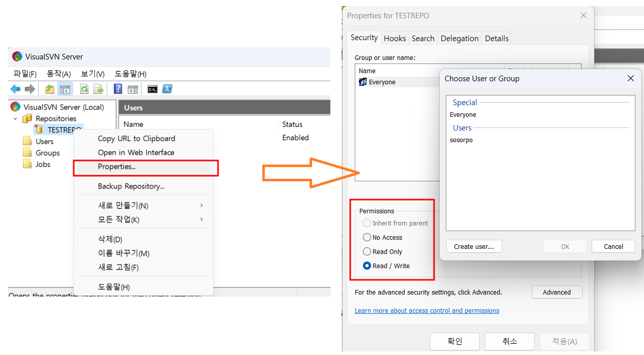Click the Name column header in Users pane
This screenshot has height=355, width=644.
[x=133, y=124]
